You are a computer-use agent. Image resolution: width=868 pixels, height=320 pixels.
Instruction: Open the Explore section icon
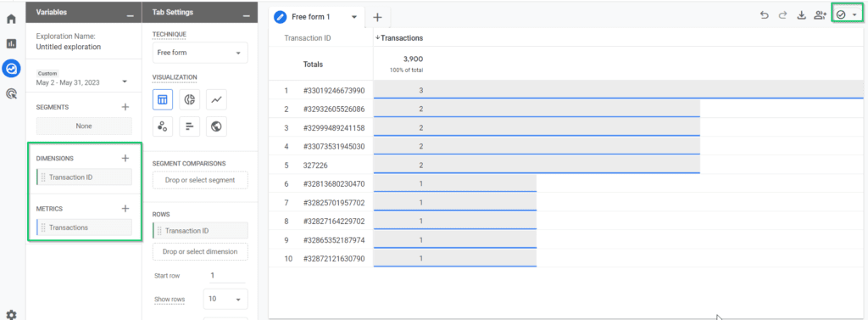pyautogui.click(x=11, y=68)
